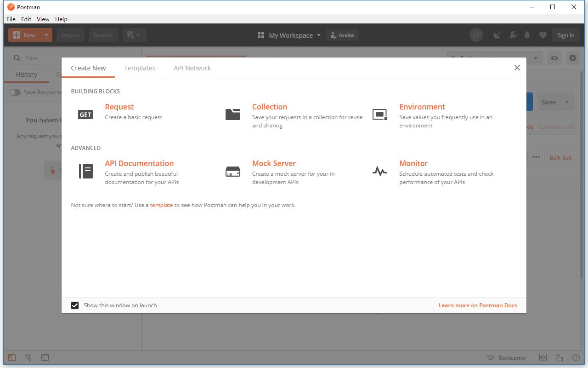Open the My Workspace dropdown
This screenshot has height=368, width=588.
(294, 35)
